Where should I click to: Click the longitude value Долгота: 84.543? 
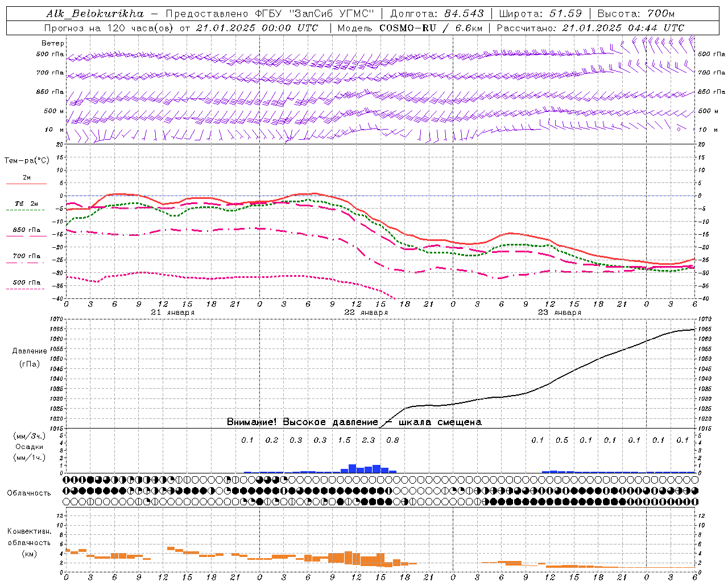(x=437, y=14)
